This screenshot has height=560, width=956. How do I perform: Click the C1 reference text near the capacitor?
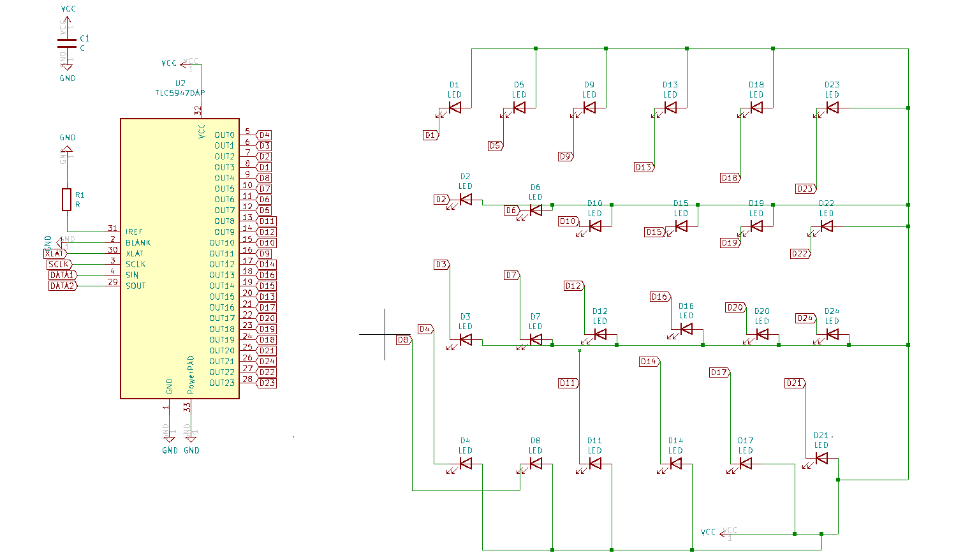[x=84, y=39]
